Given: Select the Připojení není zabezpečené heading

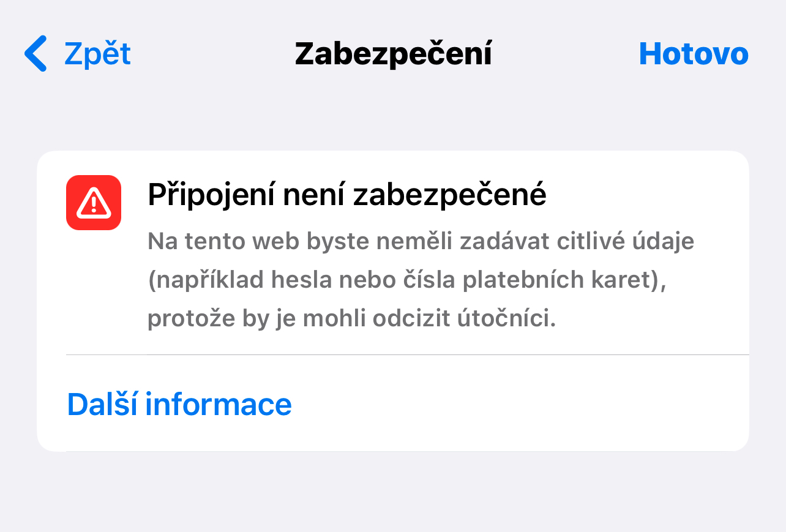Looking at the screenshot, I should (347, 196).
